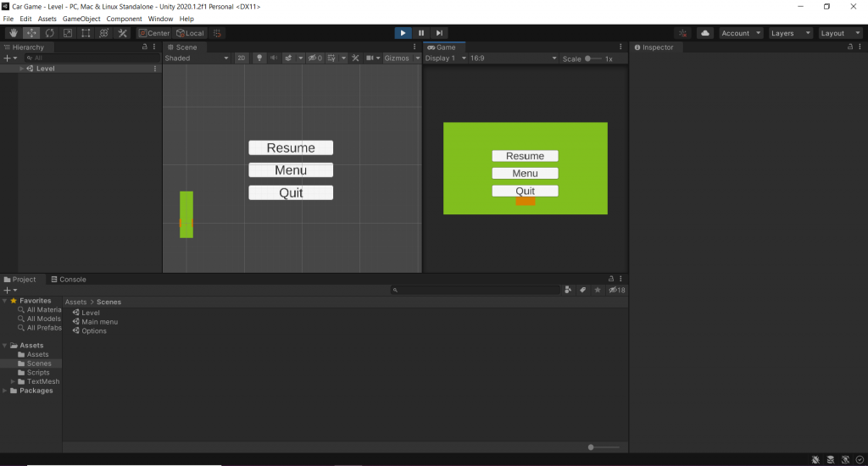Select the Scale tool
Screen dimensions: 868x466
(68, 33)
